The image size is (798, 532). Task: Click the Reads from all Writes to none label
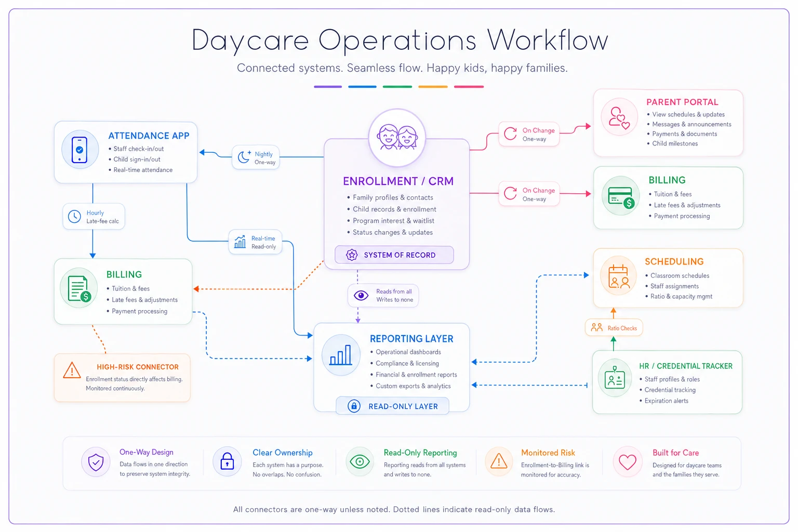pos(383,296)
